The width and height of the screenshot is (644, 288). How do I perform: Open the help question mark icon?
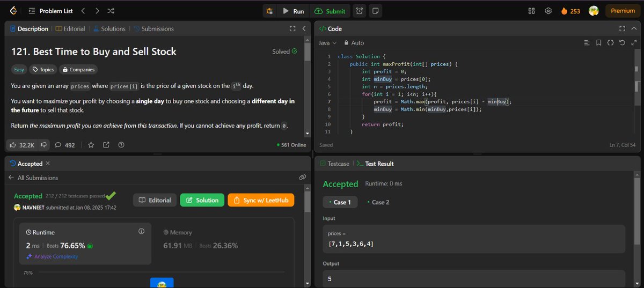coord(121,145)
